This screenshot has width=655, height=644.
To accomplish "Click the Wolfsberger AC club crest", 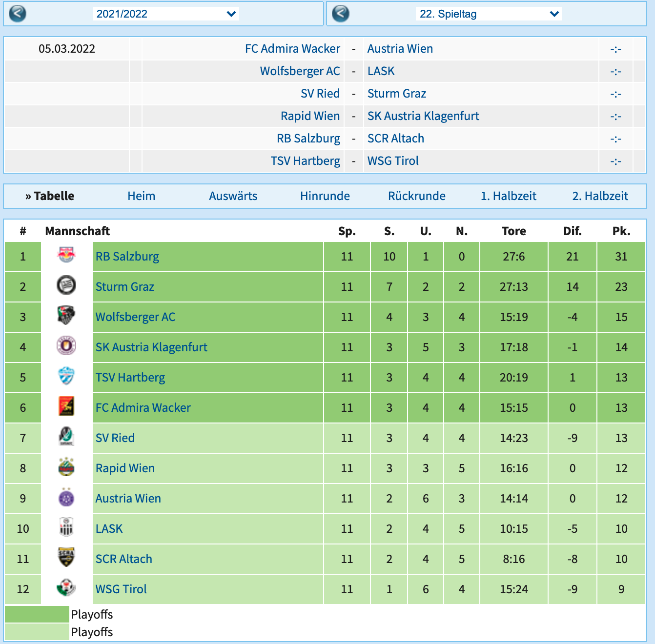I will click(x=66, y=316).
